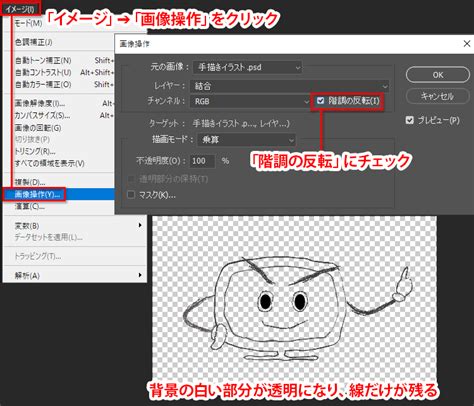Expand the 変数 submenu arrow
Screen dimensions: 474x406
pyautogui.click(x=140, y=225)
